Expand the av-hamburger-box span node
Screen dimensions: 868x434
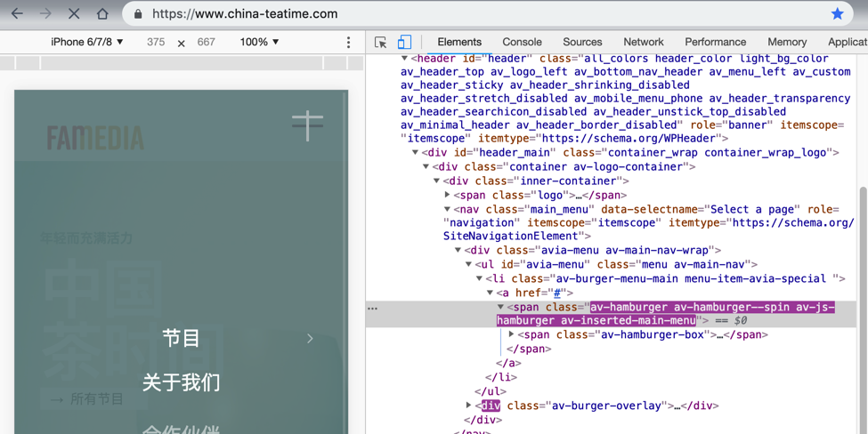point(511,334)
